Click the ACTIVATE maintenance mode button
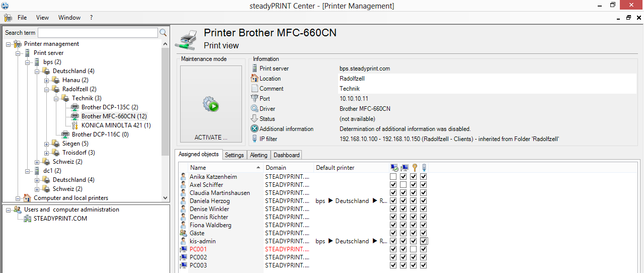This screenshot has height=273, width=644. (211, 105)
